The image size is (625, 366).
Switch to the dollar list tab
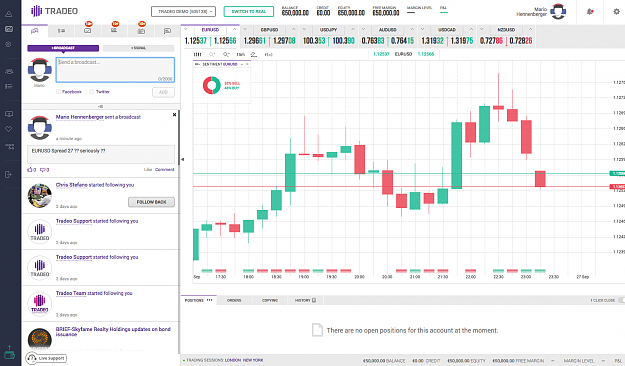(61, 31)
